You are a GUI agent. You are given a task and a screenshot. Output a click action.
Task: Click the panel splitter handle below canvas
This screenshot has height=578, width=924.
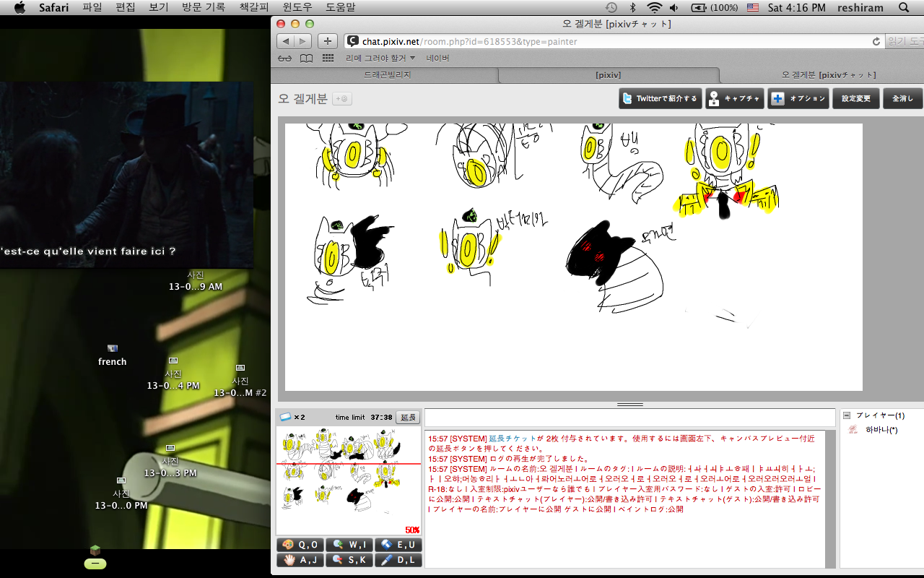point(630,405)
